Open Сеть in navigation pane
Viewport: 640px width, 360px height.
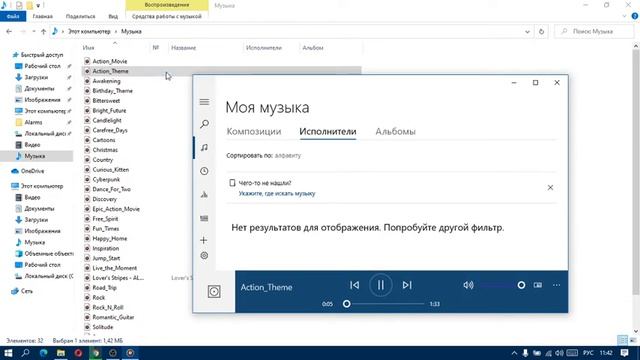(x=27, y=291)
